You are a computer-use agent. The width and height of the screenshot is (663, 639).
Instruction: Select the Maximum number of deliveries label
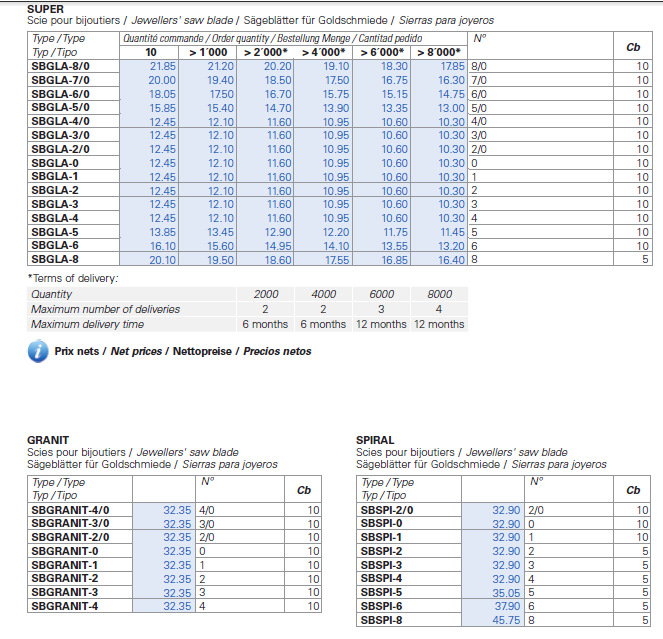point(105,309)
